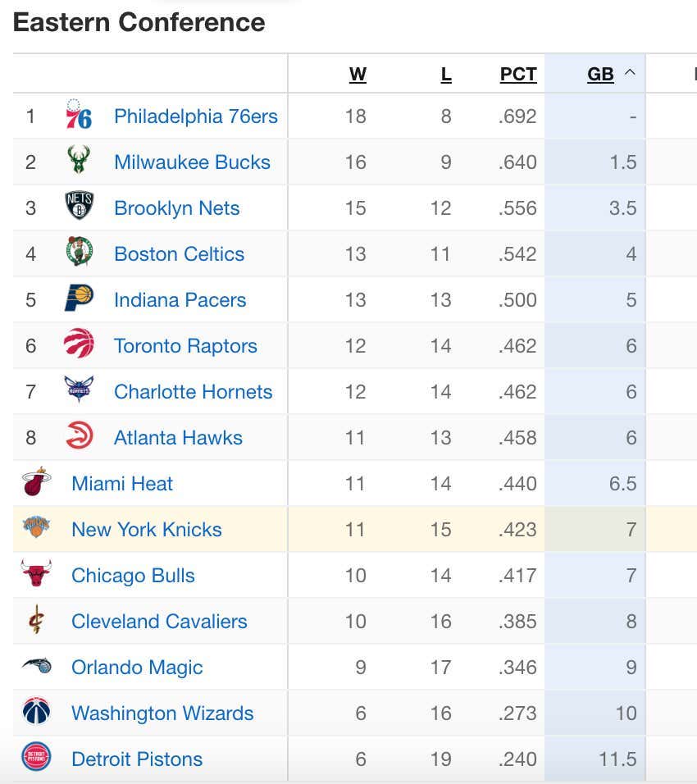Viewport: 697px width, 784px height.
Task: Click the Chicago Bulls logo
Action: [x=36, y=573]
